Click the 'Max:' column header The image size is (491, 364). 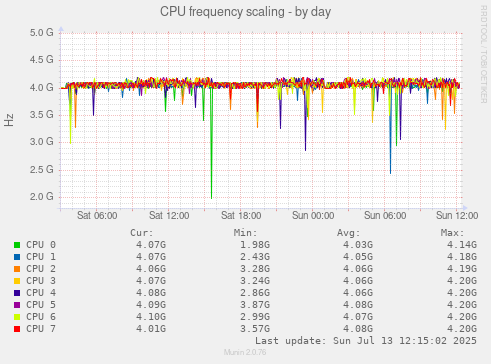[452, 233]
